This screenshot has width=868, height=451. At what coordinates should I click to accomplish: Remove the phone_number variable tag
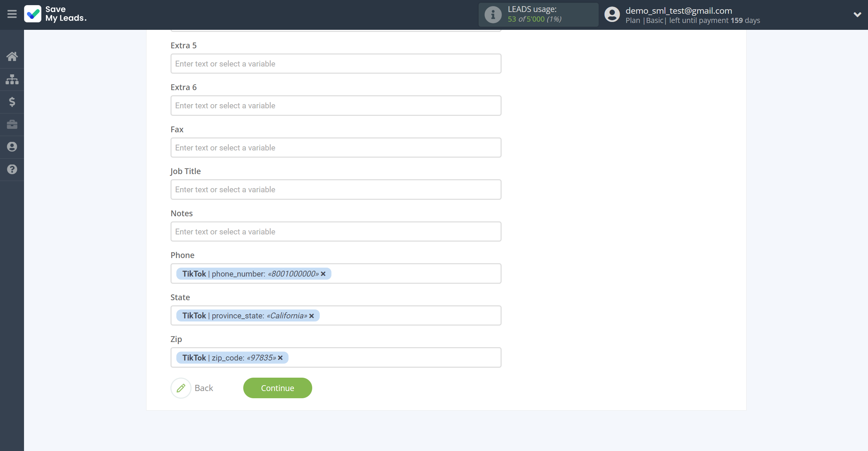click(323, 274)
